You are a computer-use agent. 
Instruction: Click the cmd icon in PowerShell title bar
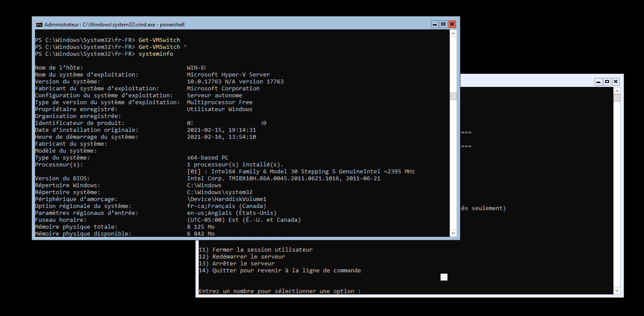(x=39, y=25)
